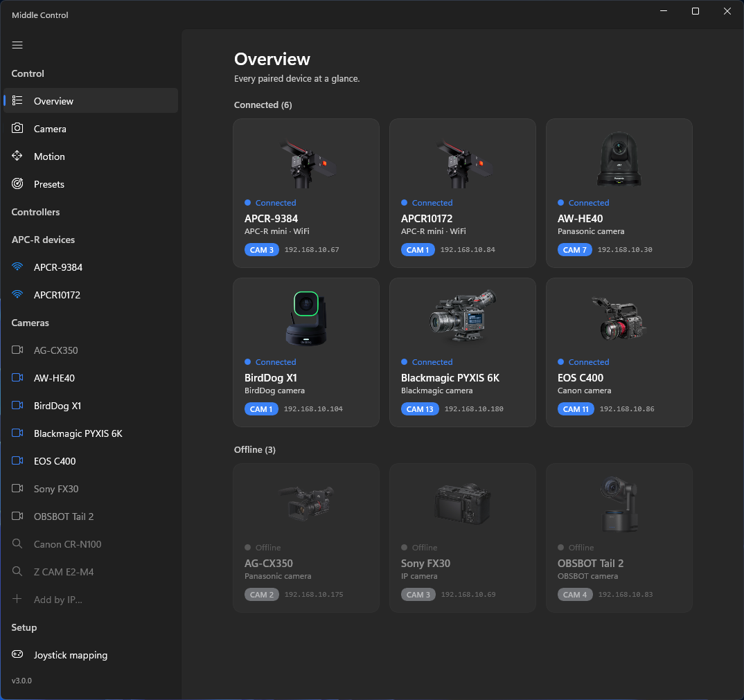
Task: Open the Motion page
Action: 91,156
